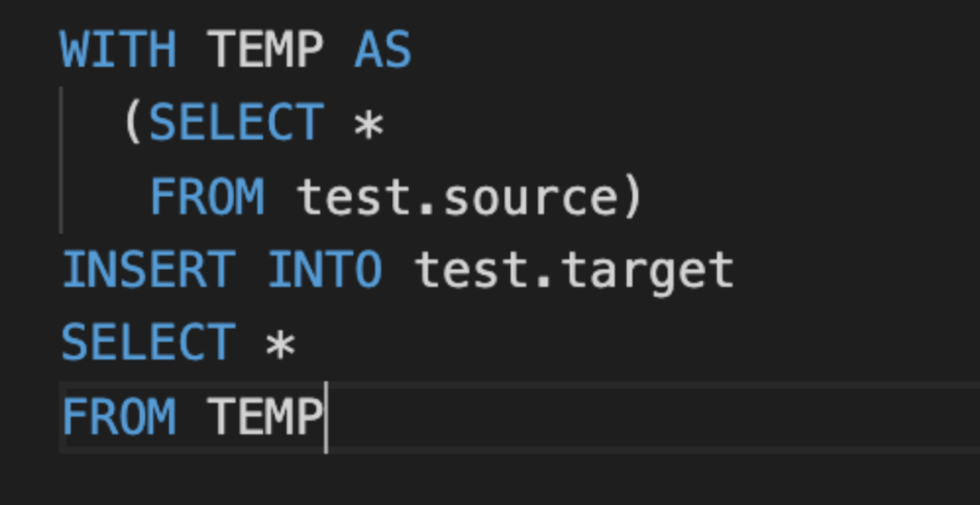
Task: Click the FROM keyword before test.source
Action: click(x=207, y=197)
